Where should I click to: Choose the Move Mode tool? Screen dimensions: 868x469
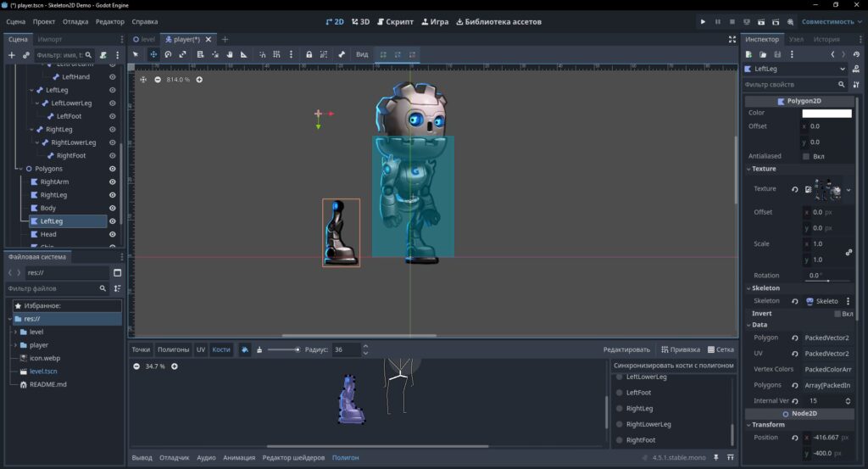[153, 54]
